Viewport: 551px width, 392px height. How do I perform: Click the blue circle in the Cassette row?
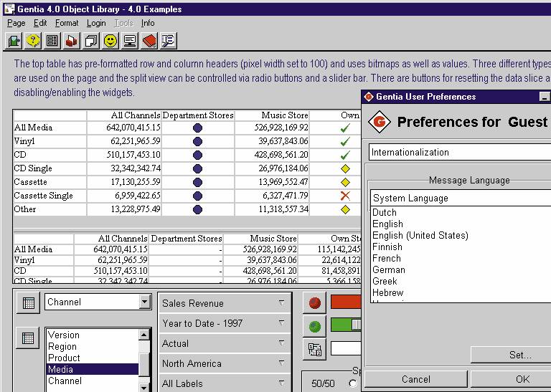pos(197,182)
